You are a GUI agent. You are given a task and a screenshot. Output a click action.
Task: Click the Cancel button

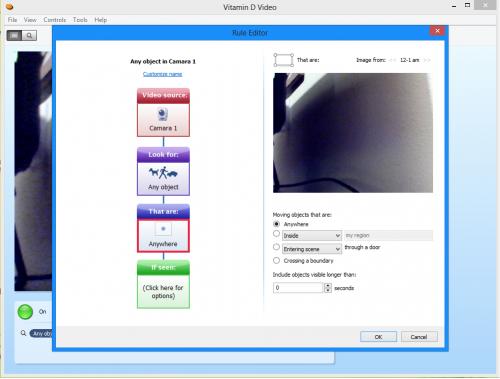click(419, 337)
